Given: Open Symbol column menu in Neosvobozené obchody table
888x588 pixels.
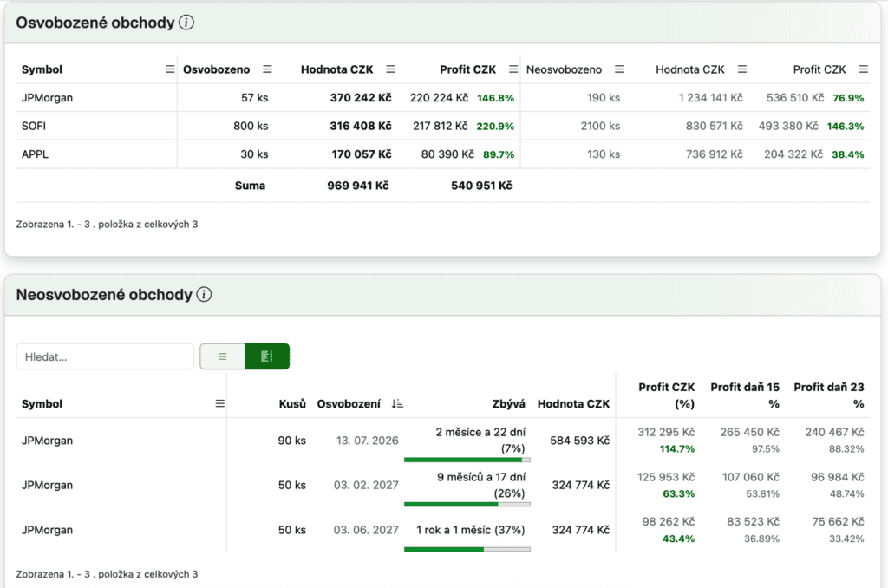Looking at the screenshot, I should (219, 403).
